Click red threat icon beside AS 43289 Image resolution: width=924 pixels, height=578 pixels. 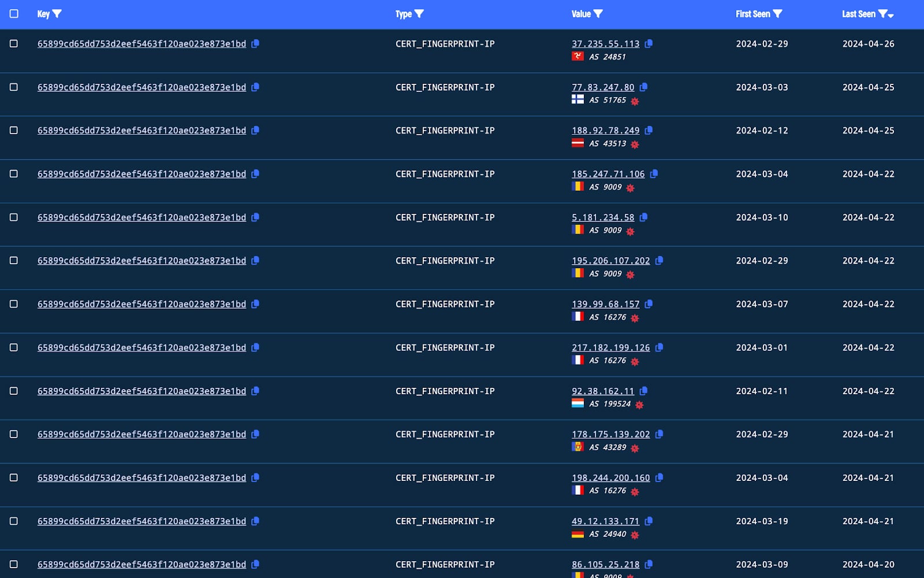click(x=635, y=448)
